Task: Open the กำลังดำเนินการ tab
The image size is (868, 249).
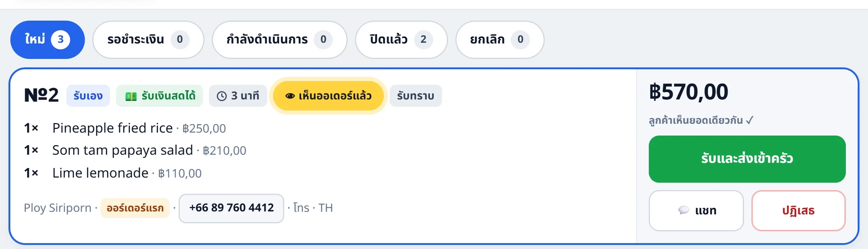Action: click(279, 39)
